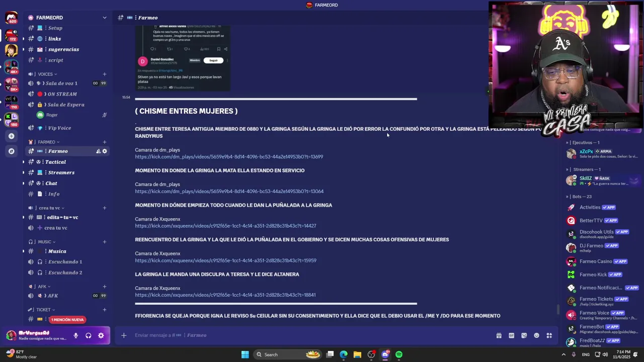This screenshot has width=644, height=362.
Task: Join ON STREAM voice channel
Action: click(67, 94)
